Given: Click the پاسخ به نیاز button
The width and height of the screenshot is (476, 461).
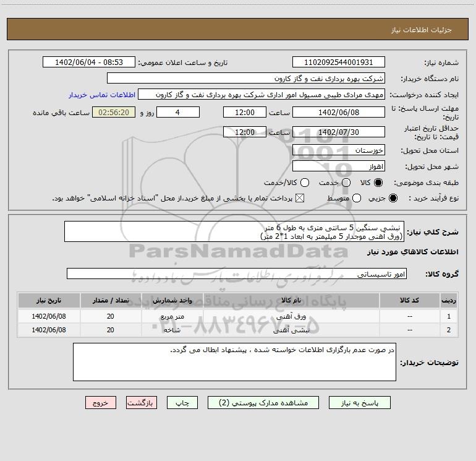Looking at the screenshot, I should (x=359, y=403).
